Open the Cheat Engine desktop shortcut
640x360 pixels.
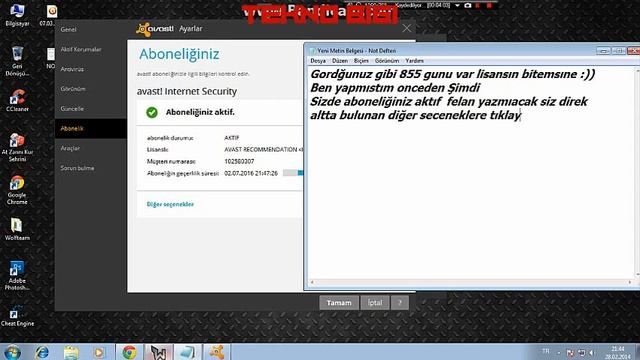click(x=17, y=317)
